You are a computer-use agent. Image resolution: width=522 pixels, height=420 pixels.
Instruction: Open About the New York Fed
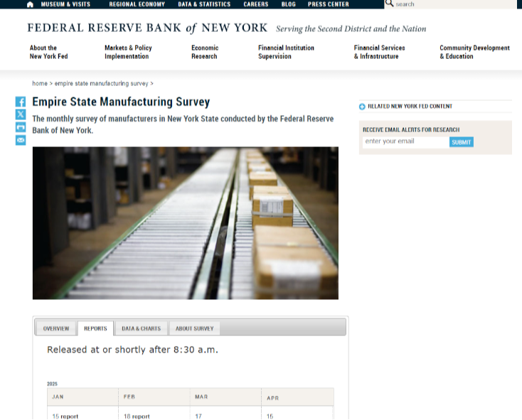coord(48,52)
